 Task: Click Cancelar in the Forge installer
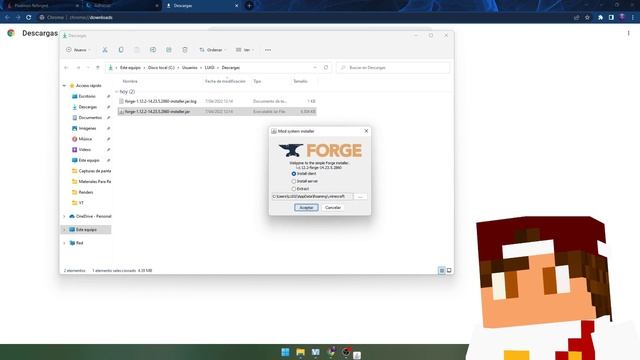coord(333,207)
